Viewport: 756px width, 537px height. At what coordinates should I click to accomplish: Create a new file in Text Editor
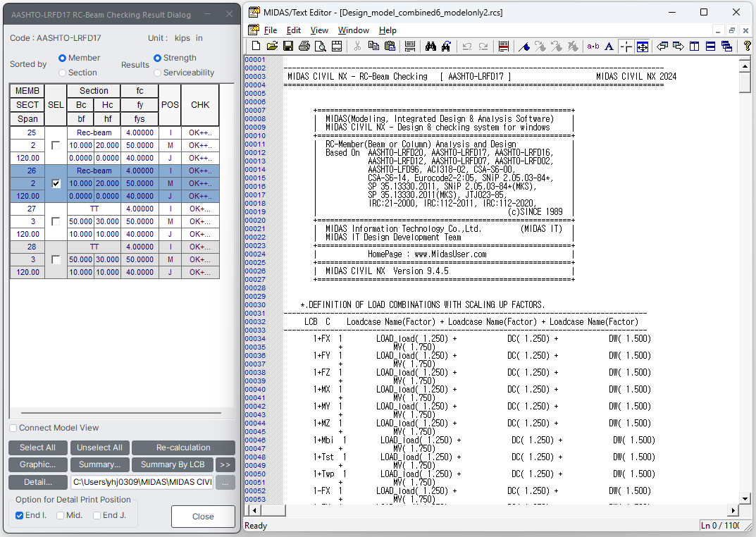[x=256, y=47]
